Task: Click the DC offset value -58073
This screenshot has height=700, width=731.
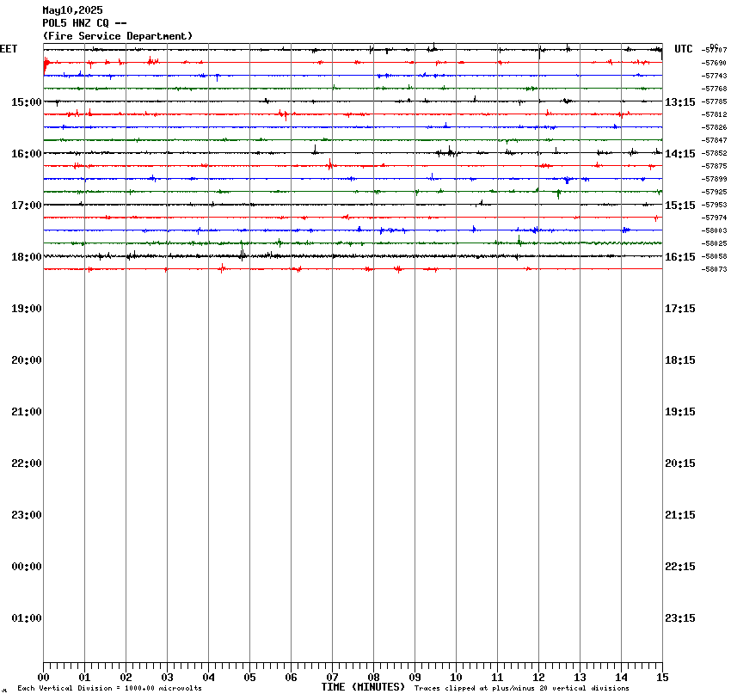Action: (714, 269)
